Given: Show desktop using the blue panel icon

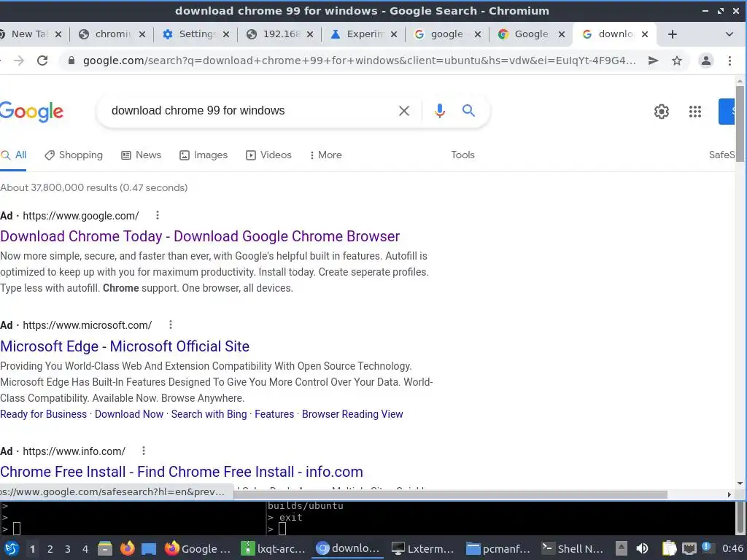Looking at the screenshot, I should point(149,548).
